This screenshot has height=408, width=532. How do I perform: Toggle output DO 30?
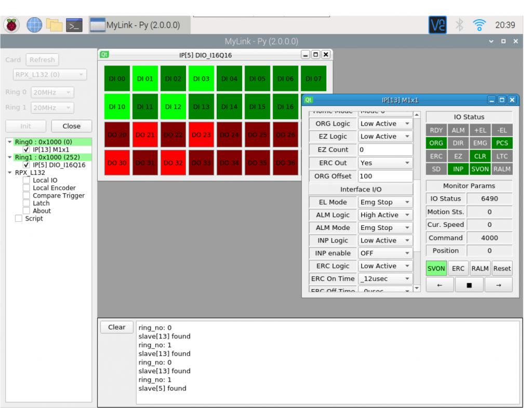pos(117,162)
